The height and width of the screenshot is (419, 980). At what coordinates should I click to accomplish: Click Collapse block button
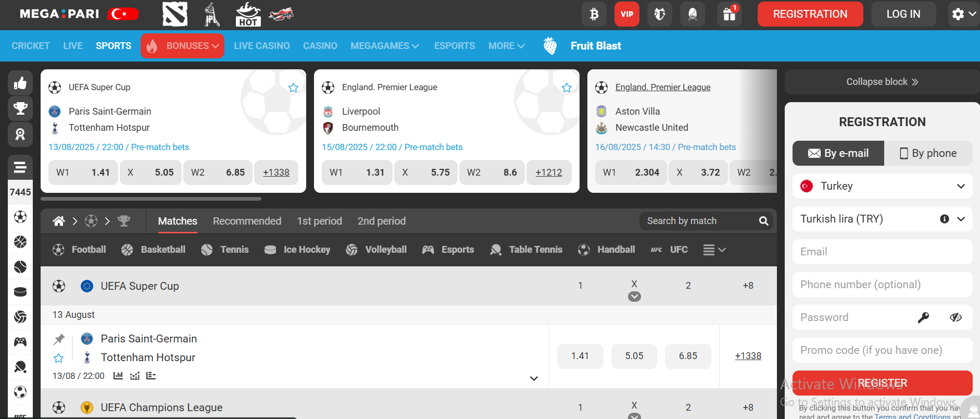(882, 82)
